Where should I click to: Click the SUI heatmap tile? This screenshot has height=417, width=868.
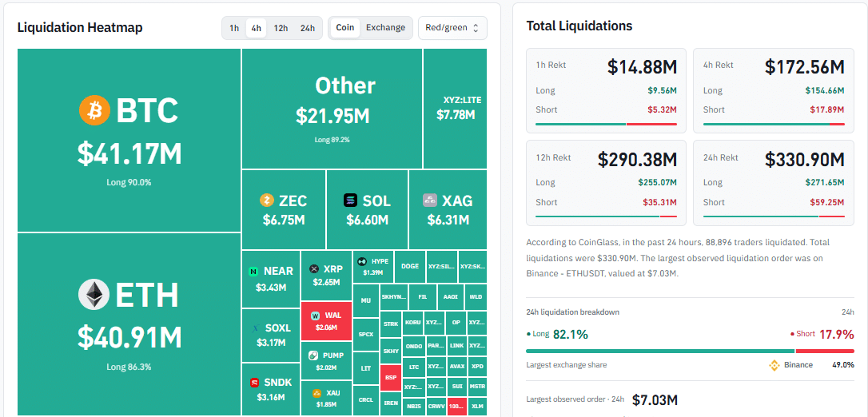pyautogui.click(x=456, y=387)
